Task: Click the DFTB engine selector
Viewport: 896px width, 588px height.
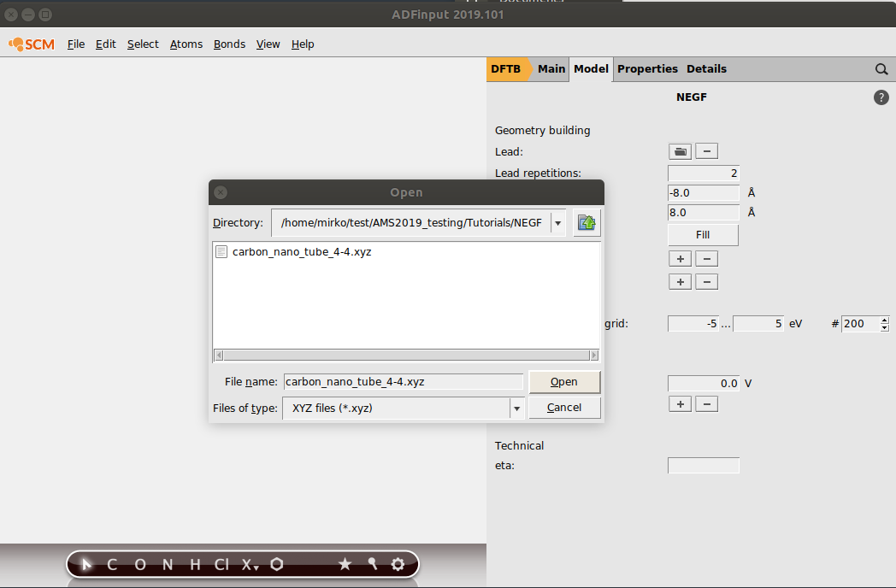Action: point(506,69)
